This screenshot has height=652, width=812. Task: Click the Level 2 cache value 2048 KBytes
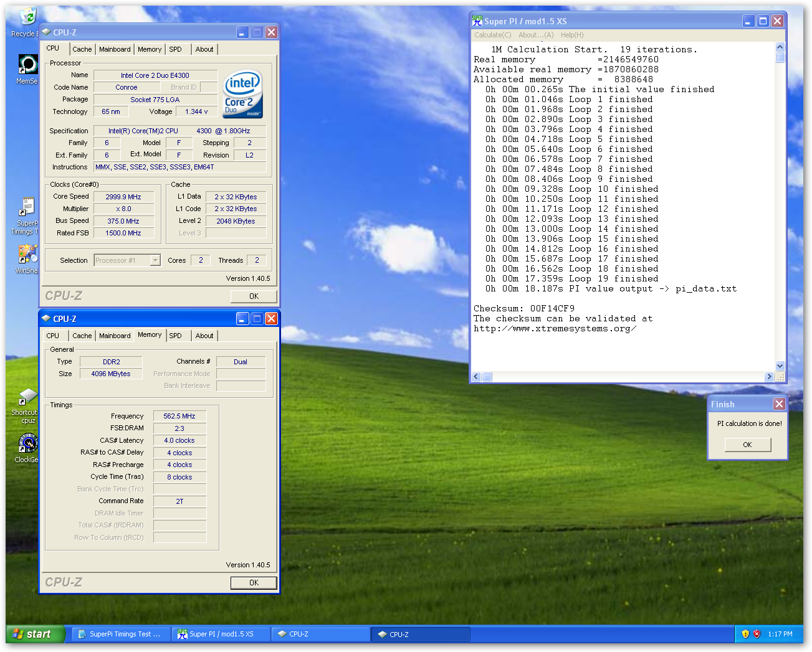[236, 221]
